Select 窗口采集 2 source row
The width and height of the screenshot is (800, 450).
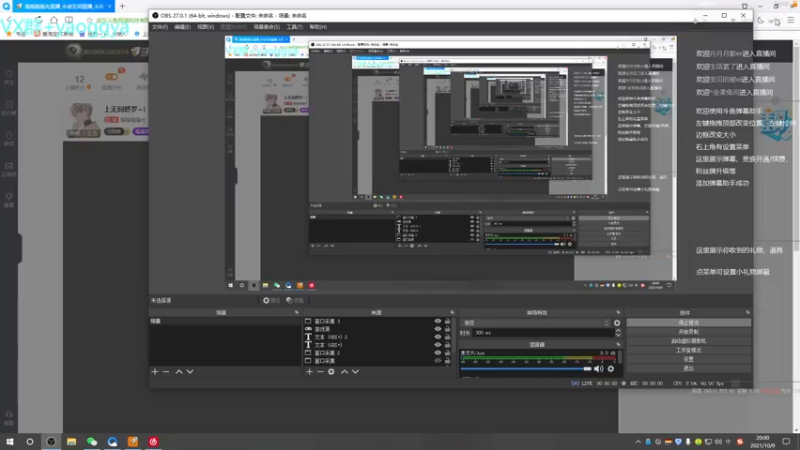coord(378,353)
